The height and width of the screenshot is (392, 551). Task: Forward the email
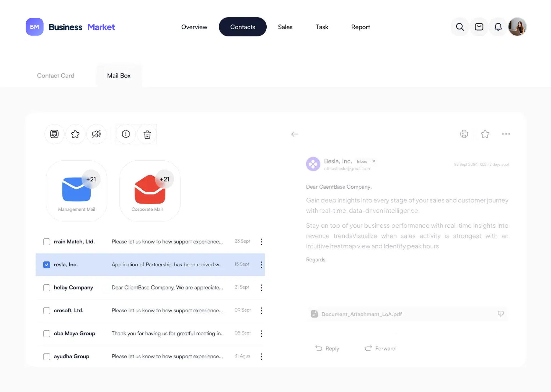[x=380, y=348]
